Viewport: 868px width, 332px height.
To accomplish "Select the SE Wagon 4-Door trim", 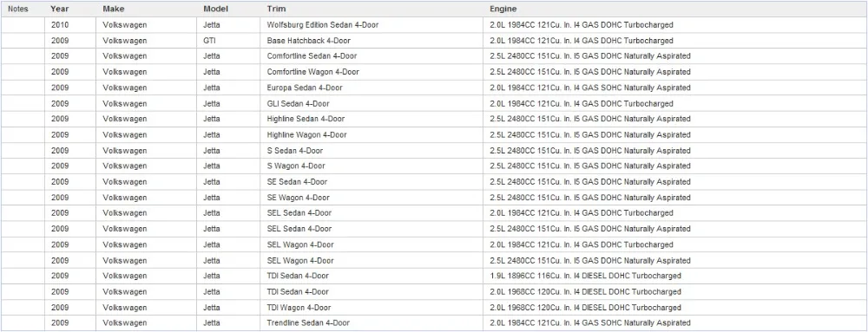I will tap(298, 198).
